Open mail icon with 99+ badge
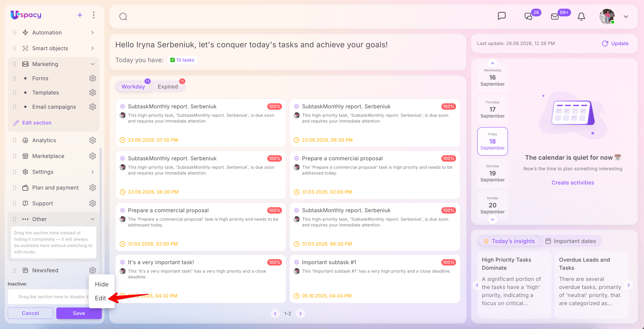The image size is (644, 329). pos(555,17)
